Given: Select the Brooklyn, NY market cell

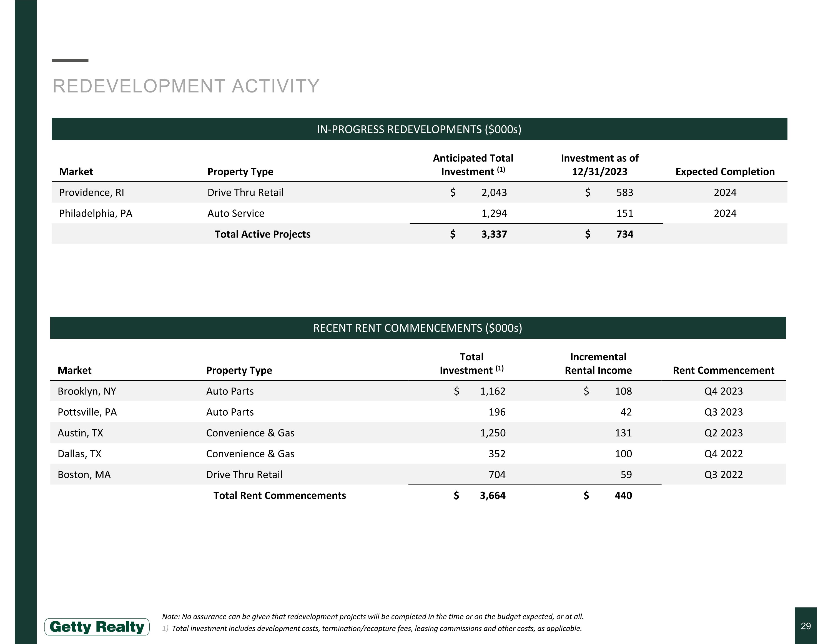Looking at the screenshot, I should click(x=87, y=391).
